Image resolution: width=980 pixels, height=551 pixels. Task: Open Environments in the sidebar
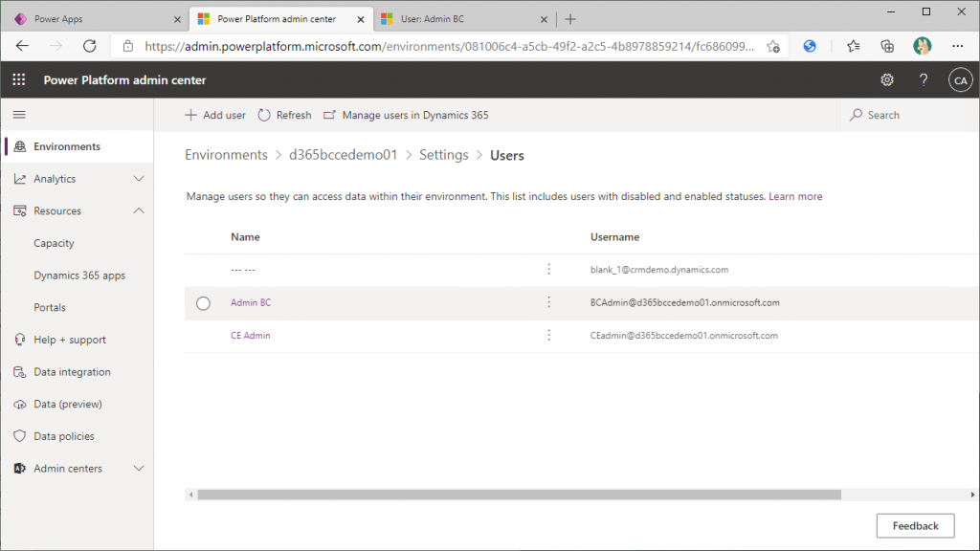click(77, 146)
